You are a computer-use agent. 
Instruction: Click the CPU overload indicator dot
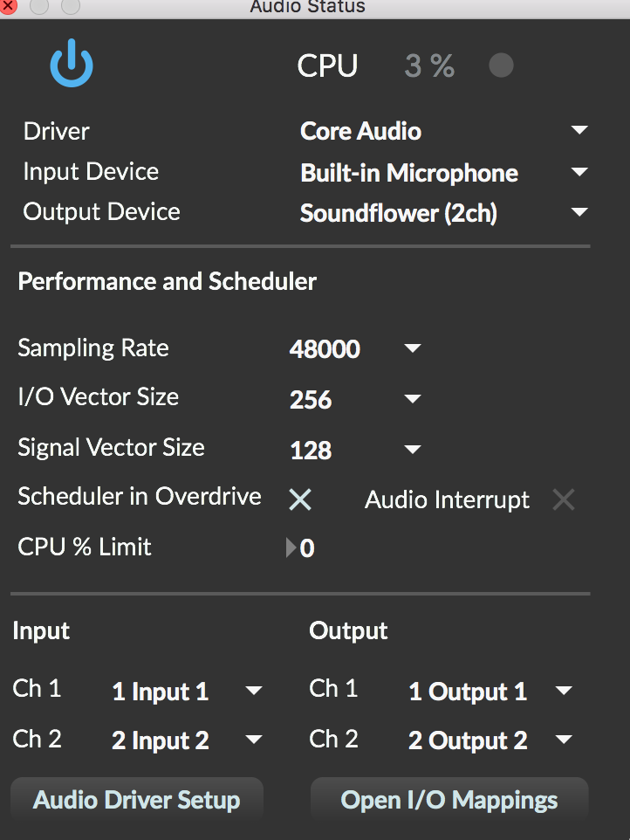click(501, 65)
